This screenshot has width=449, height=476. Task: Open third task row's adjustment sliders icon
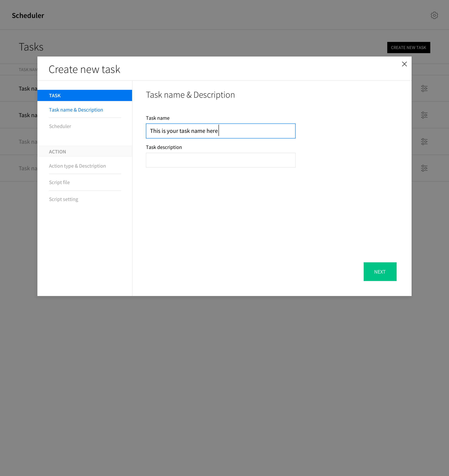click(424, 141)
